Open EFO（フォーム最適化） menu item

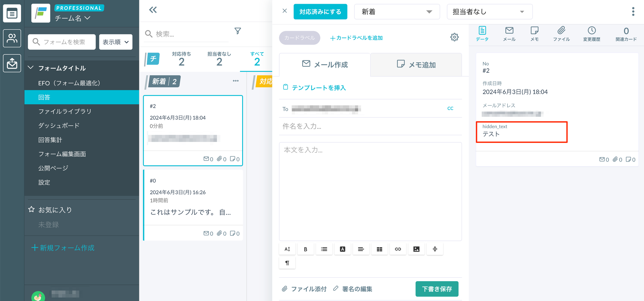pos(81,83)
